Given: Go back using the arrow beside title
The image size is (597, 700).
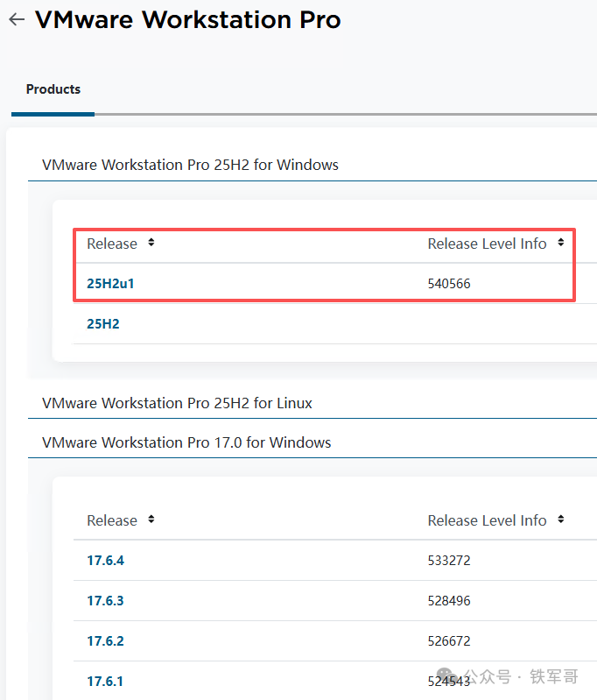Looking at the screenshot, I should point(17,19).
